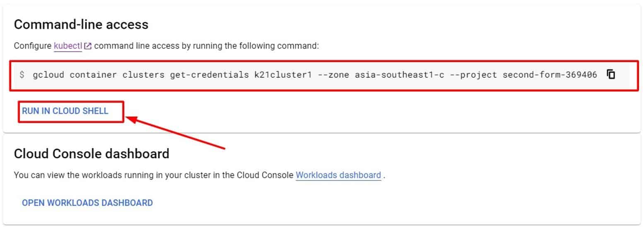The height and width of the screenshot is (227, 644).
Task: Click the project ID second-form-369406
Action: click(550, 75)
